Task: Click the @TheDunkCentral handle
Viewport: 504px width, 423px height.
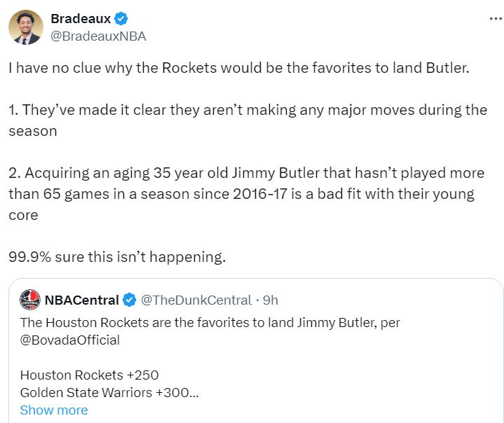Action: pos(196,300)
